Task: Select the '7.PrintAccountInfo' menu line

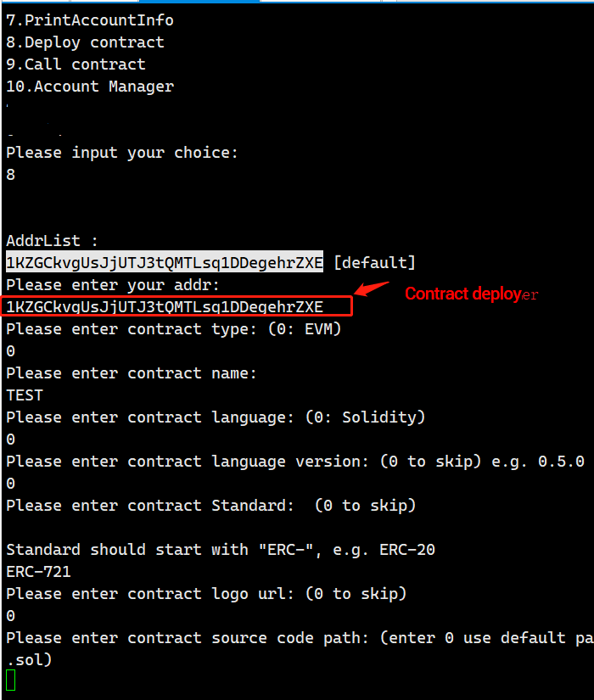Action: [x=90, y=20]
